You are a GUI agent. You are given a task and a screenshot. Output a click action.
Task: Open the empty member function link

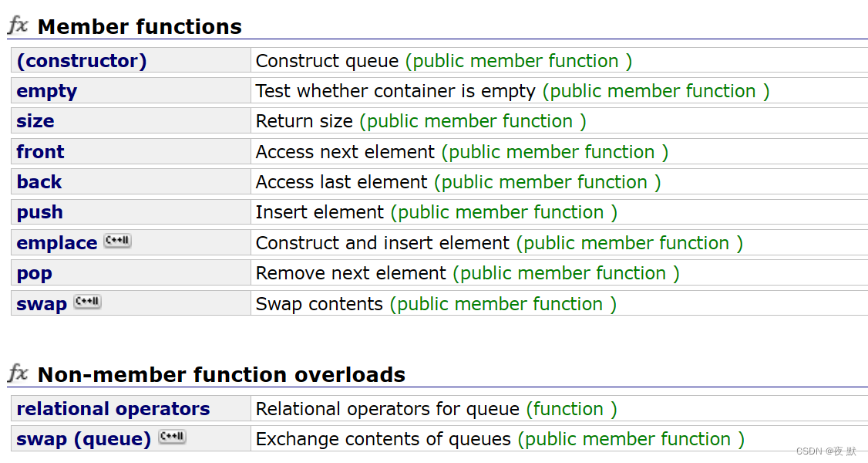pyautogui.click(x=47, y=91)
